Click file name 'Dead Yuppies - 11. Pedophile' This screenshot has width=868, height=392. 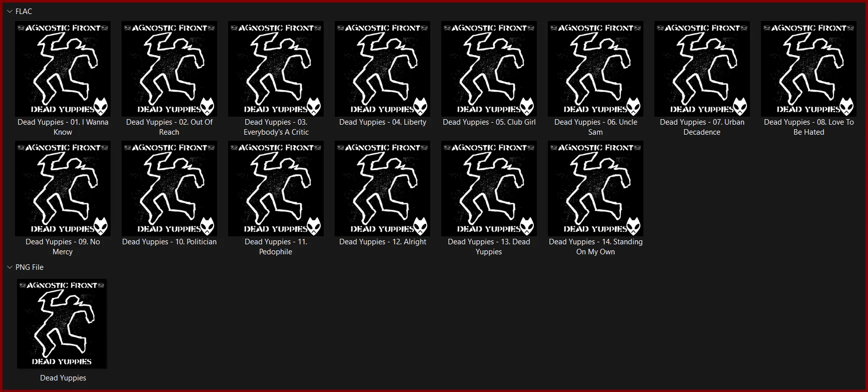coord(276,247)
